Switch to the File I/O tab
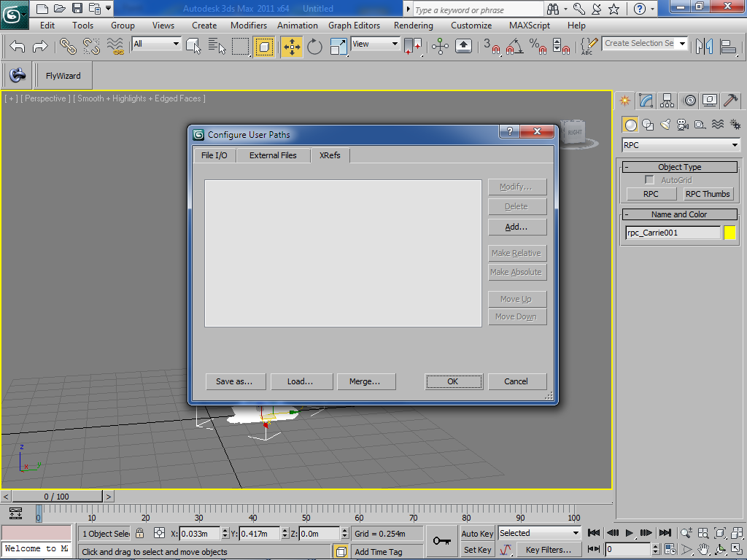Image resolution: width=747 pixels, height=560 pixels. pyautogui.click(x=214, y=155)
